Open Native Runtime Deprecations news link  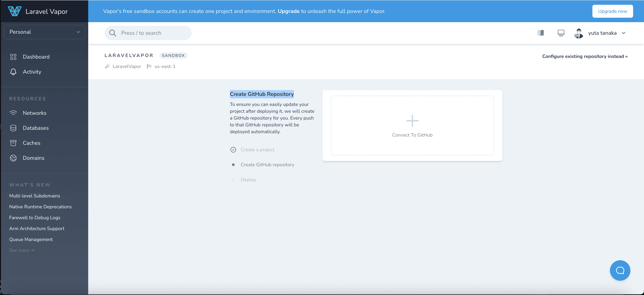click(41, 207)
